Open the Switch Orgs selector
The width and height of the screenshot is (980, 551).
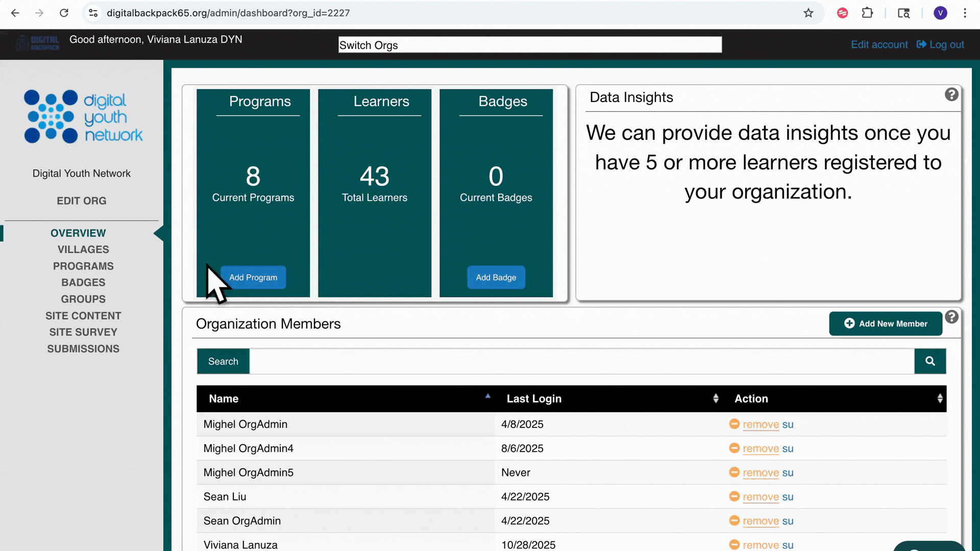530,45
